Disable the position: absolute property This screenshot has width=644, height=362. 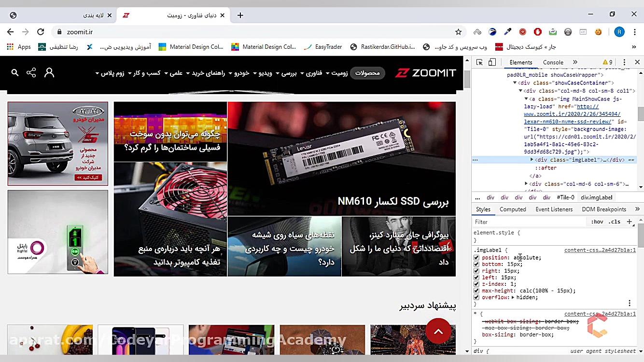click(476, 257)
